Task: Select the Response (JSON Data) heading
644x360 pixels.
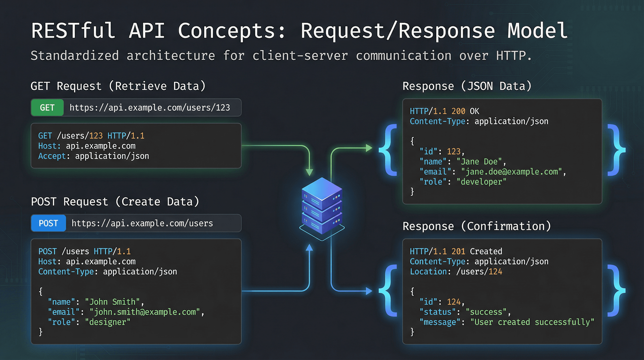Action: pos(467,86)
